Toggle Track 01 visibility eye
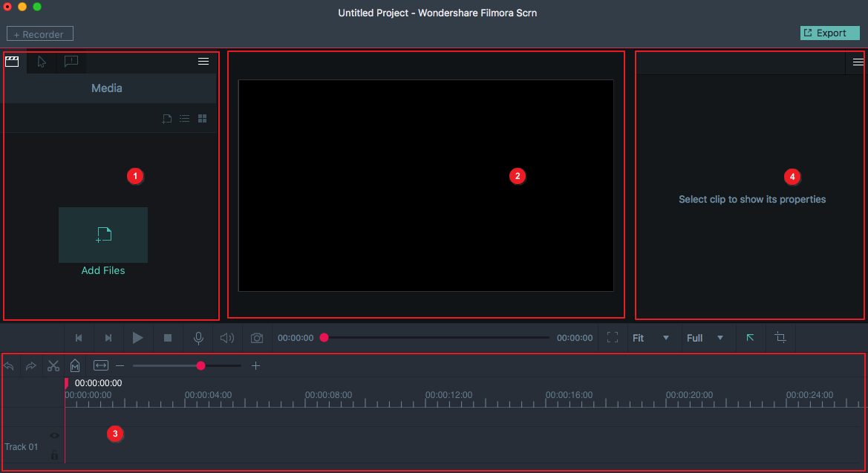Viewport: 868px width, 473px height. [x=54, y=435]
